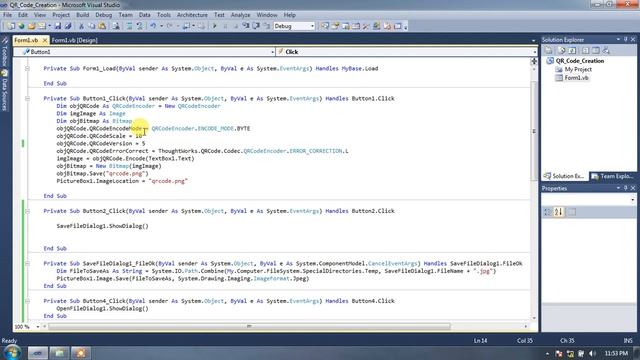Viewport: 640px width, 360px height.
Task: Close the Form1.vb tab
Action: 44,40
